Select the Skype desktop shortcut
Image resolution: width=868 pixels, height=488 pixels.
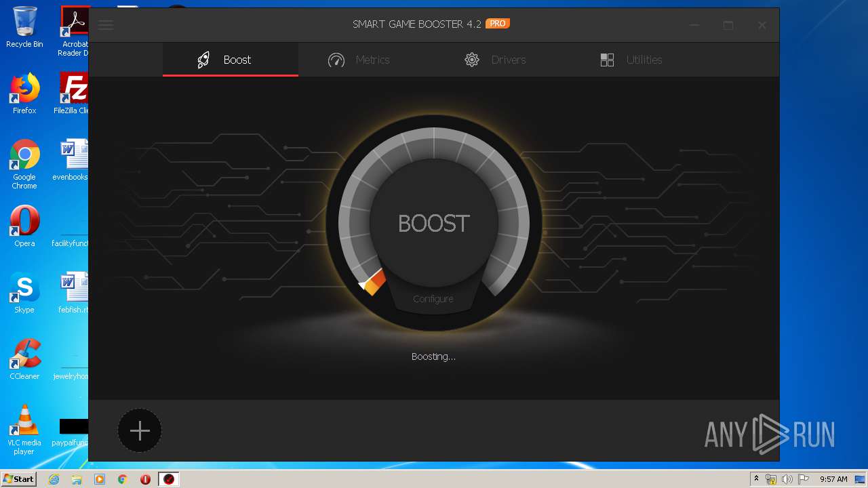coord(24,293)
